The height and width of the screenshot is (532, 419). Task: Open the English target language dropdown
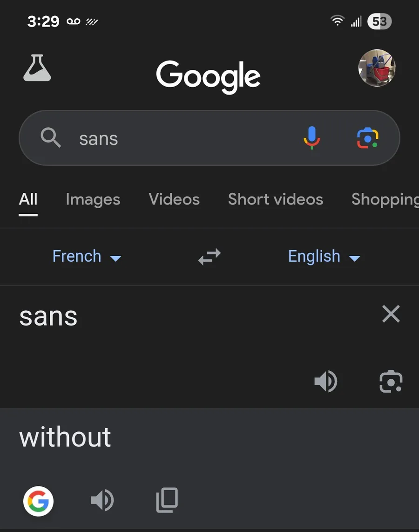point(324,257)
